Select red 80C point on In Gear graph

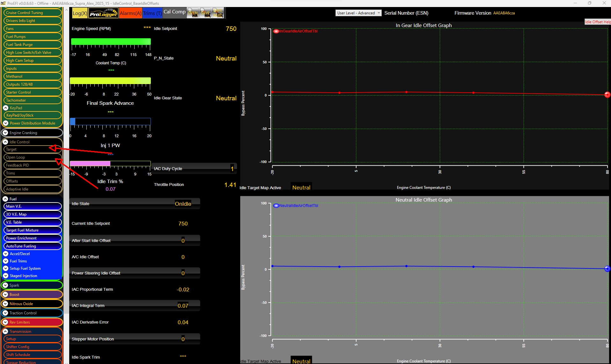(607, 95)
